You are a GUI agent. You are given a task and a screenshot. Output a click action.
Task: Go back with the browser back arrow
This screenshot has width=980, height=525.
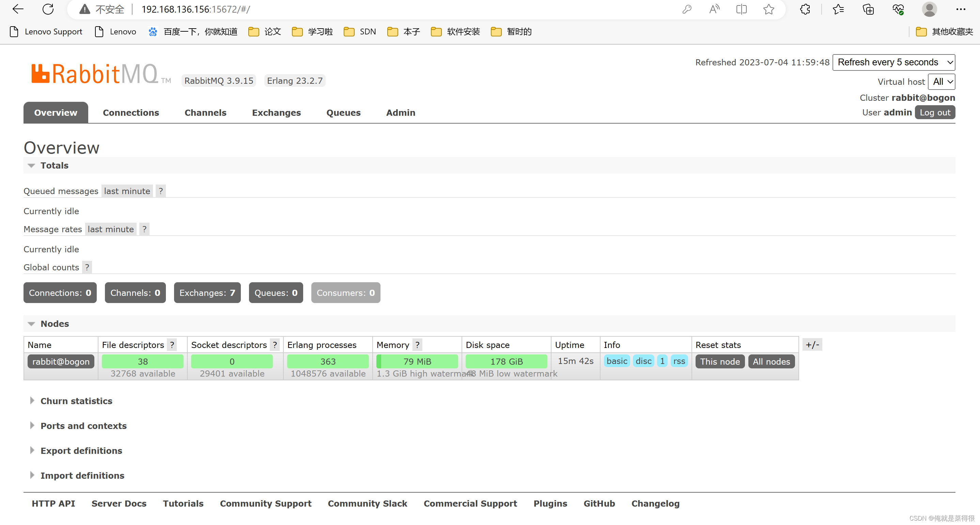click(x=18, y=9)
